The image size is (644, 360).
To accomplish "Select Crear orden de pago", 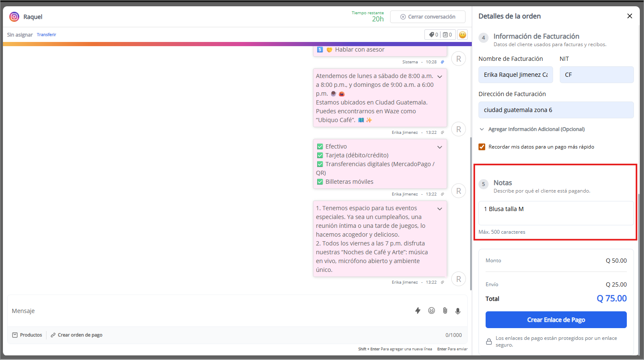I will (76, 335).
